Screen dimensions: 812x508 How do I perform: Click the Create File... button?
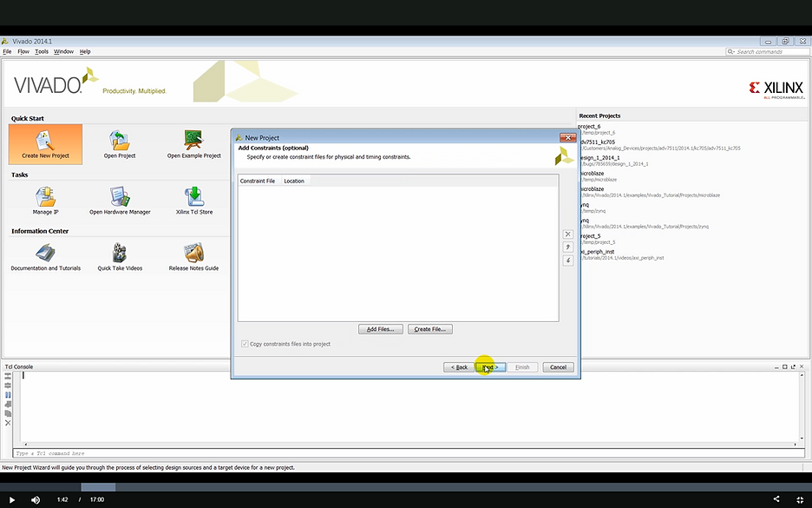click(x=429, y=329)
